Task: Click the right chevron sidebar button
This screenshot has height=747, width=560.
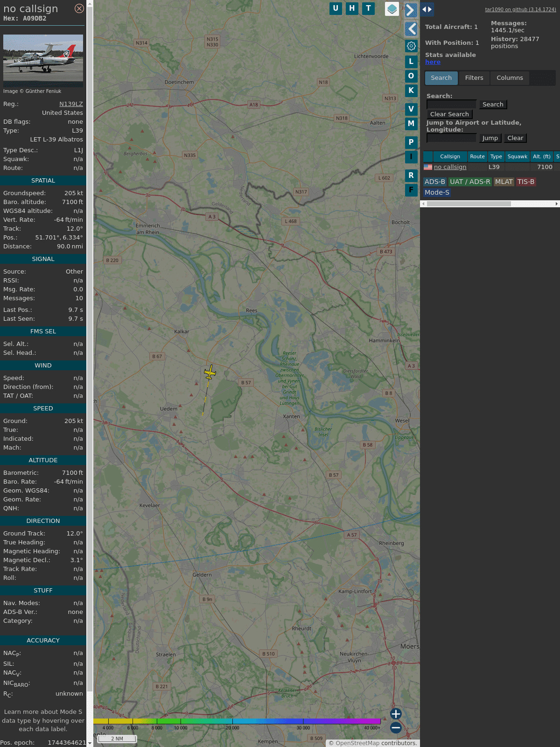Action: coord(411,10)
